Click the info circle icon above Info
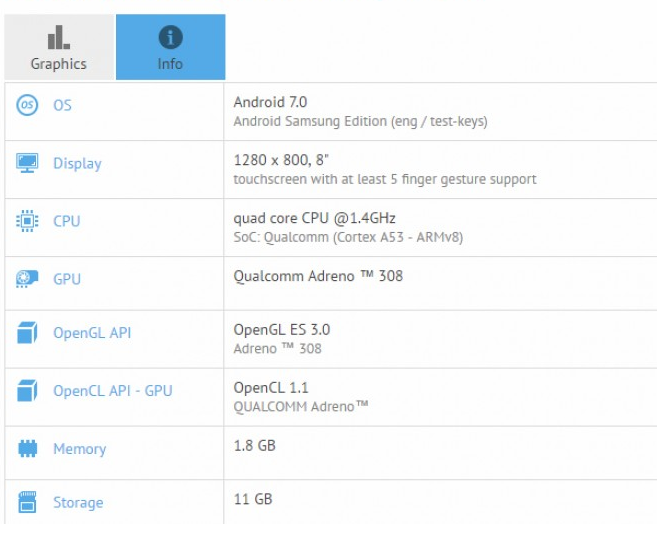 coord(171,37)
